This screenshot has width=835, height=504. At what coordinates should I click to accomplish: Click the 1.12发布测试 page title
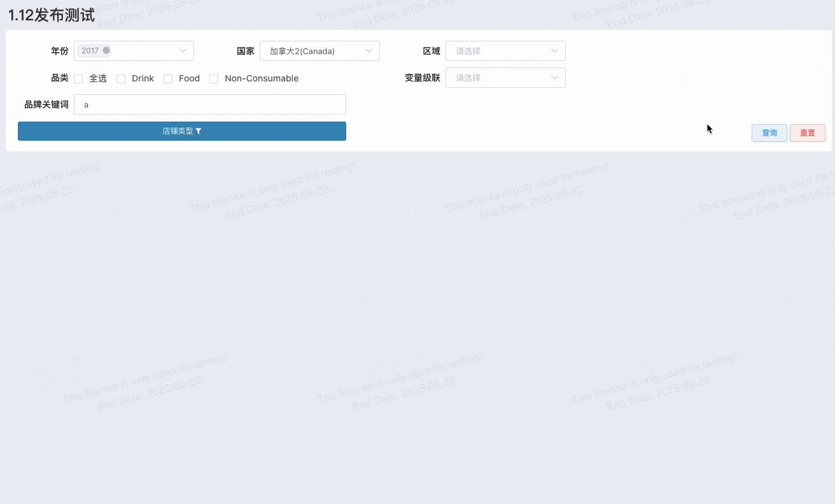pyautogui.click(x=52, y=15)
